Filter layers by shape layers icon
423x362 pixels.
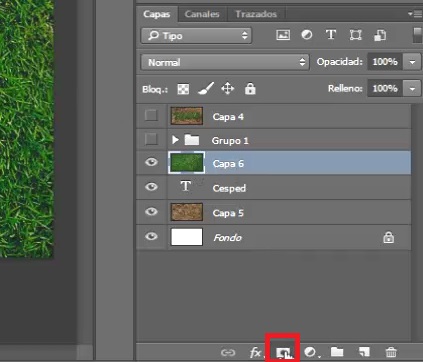pos(355,35)
